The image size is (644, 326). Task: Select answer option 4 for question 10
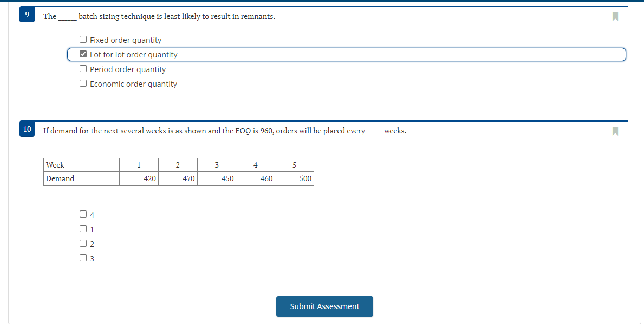(82, 214)
